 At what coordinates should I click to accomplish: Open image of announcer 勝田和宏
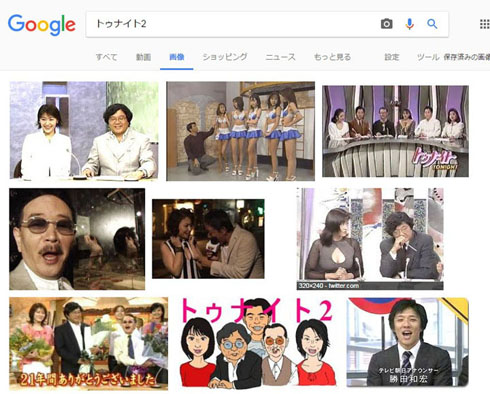[407, 342]
